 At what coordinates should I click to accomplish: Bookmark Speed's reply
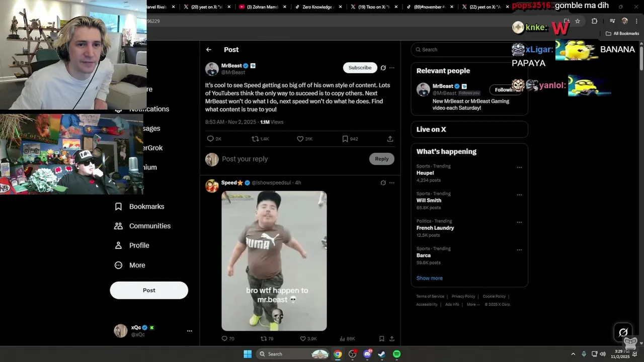click(382, 339)
